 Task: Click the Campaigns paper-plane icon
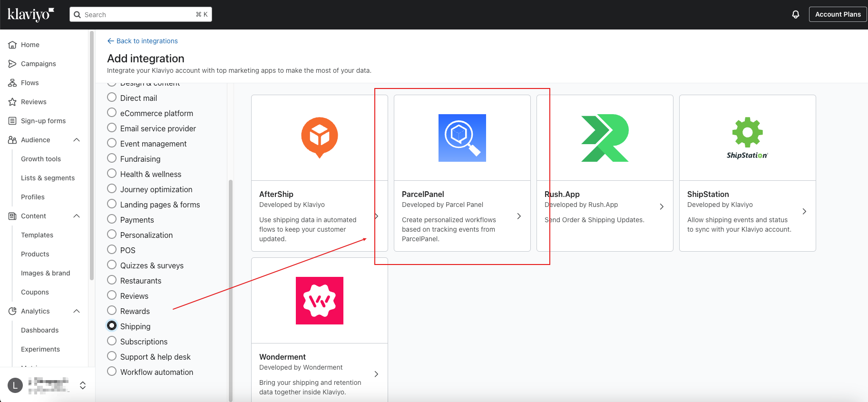[x=12, y=64]
